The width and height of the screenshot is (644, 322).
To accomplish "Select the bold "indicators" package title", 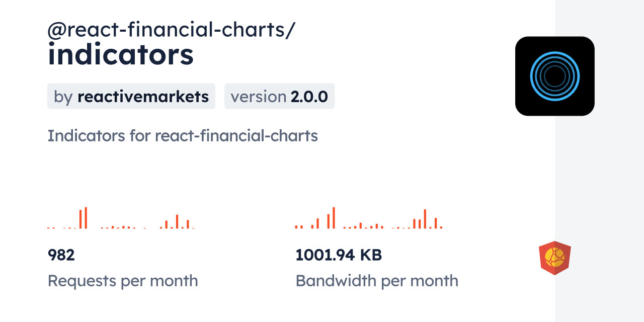I will 121,54.
